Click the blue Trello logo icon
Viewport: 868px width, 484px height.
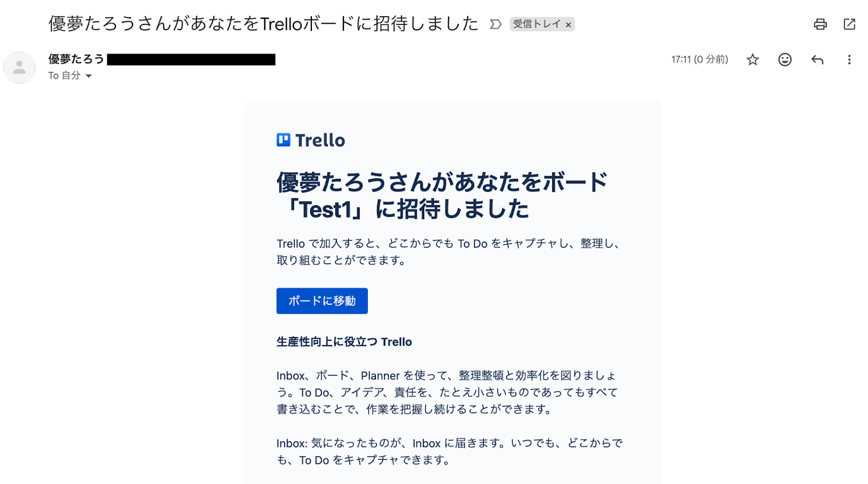283,140
